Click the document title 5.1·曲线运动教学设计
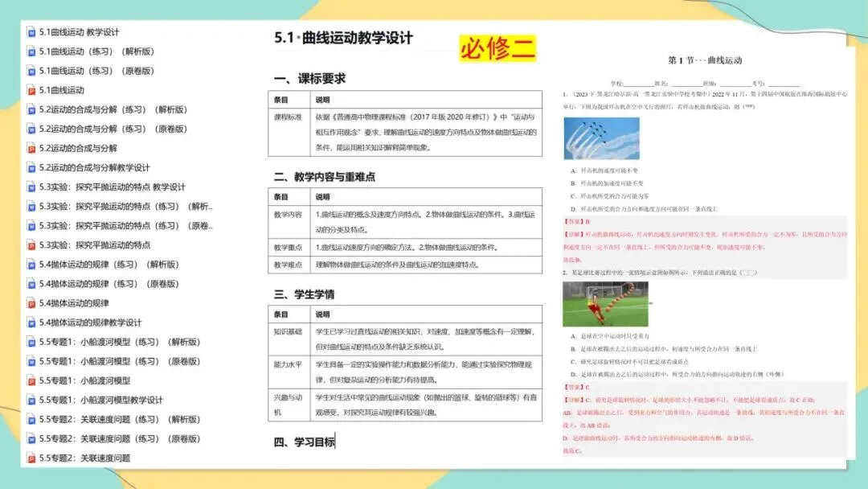Viewport: 868px width, 489px height. point(344,39)
